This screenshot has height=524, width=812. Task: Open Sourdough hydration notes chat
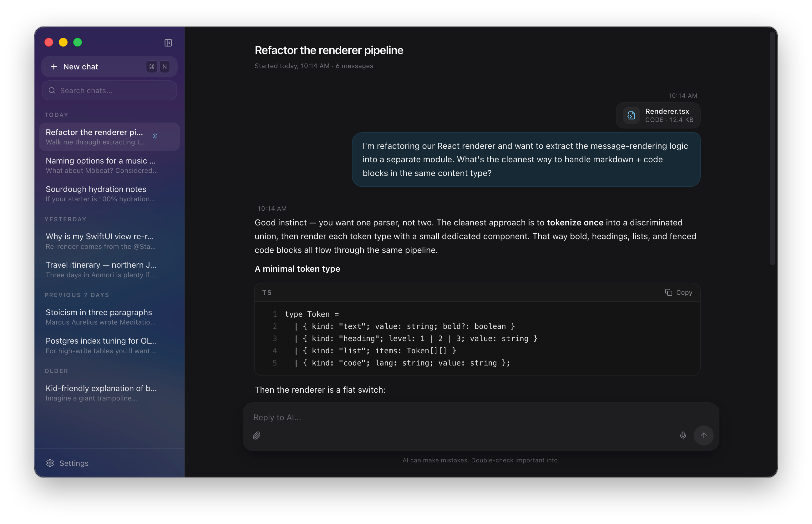(109, 194)
